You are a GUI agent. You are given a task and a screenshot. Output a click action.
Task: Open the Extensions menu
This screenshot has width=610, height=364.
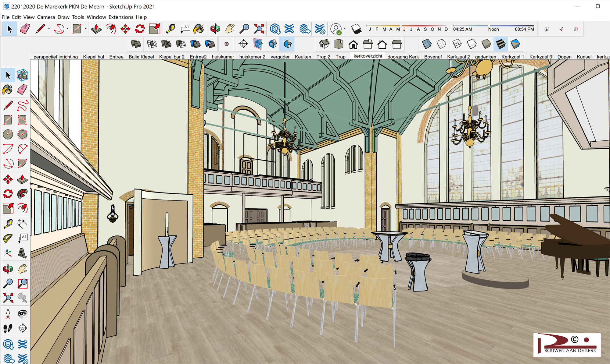[x=121, y=17]
